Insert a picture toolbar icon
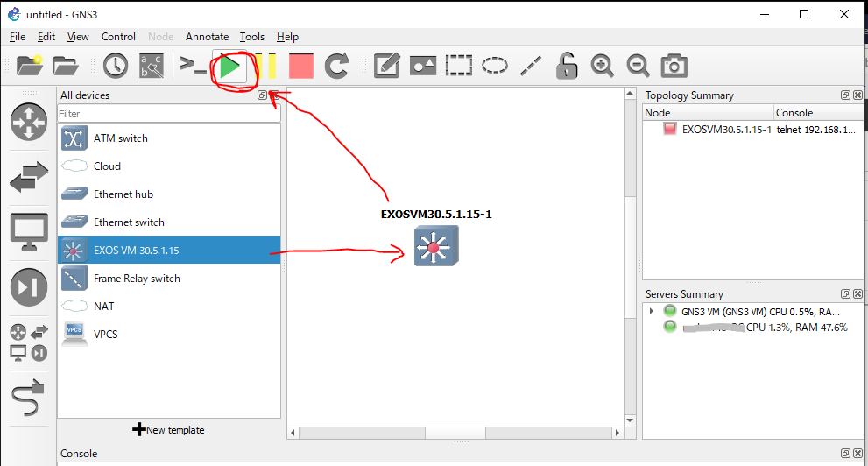Screen dimensions: 868x466 coord(423,66)
